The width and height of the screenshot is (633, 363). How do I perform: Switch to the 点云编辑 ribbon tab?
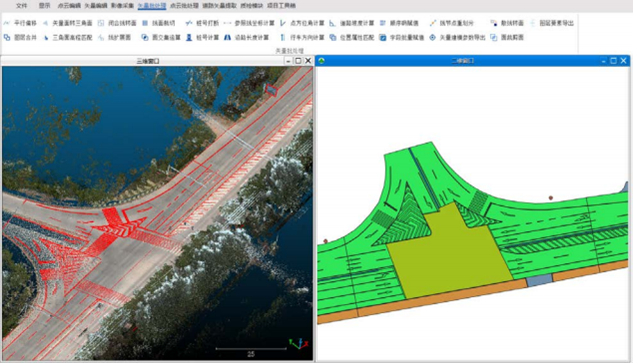[69, 6]
